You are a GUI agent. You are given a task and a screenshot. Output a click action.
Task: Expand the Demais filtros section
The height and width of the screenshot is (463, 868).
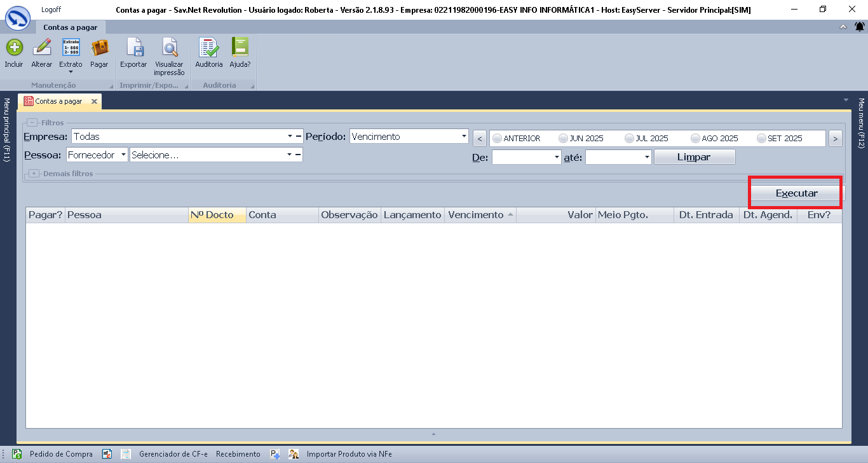[x=34, y=174]
